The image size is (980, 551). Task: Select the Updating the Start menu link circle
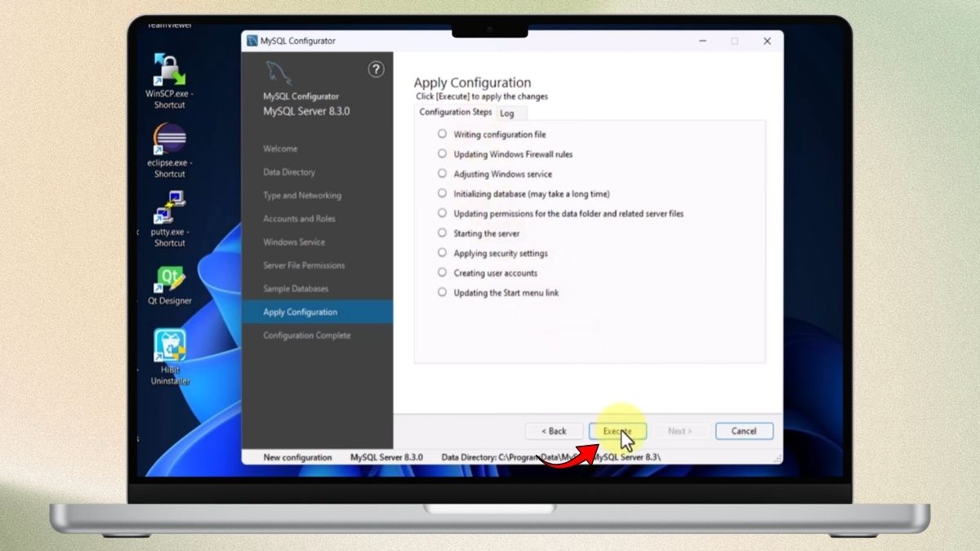442,292
